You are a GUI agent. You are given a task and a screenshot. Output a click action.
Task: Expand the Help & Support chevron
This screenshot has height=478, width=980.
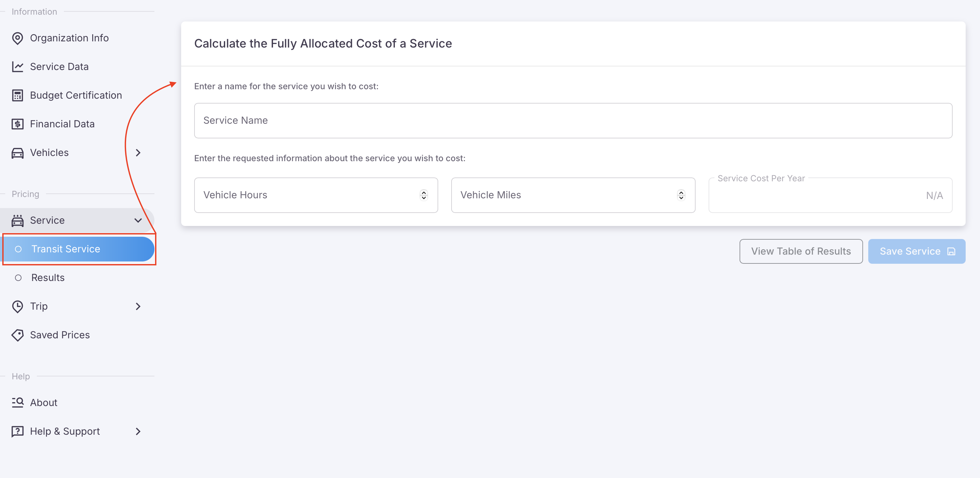click(x=138, y=432)
